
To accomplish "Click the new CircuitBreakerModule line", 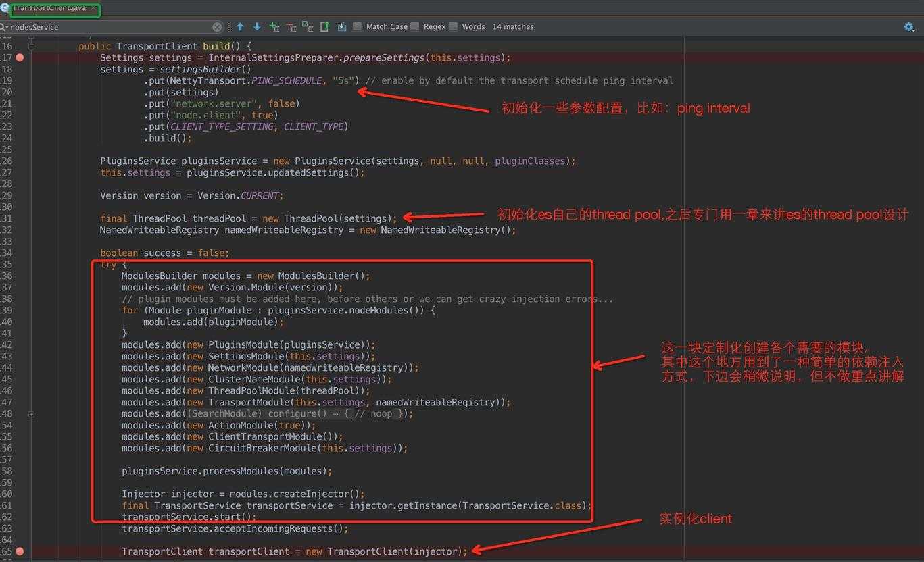I will click(x=265, y=449).
